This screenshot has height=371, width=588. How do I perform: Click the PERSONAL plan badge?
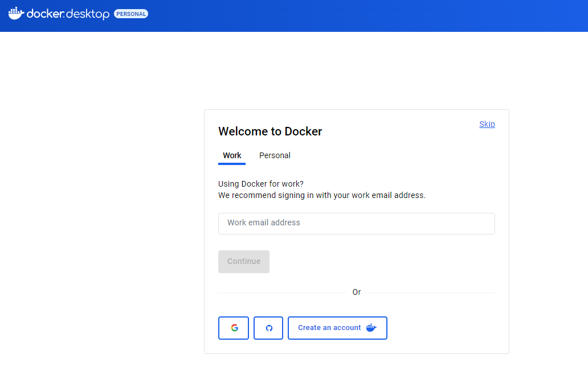click(x=131, y=14)
